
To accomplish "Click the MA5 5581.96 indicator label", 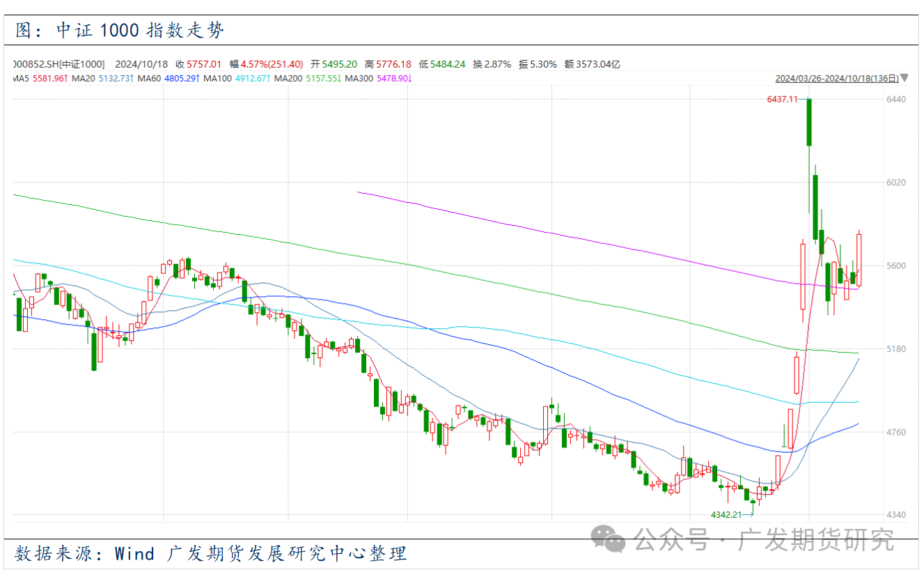I will tap(40, 78).
